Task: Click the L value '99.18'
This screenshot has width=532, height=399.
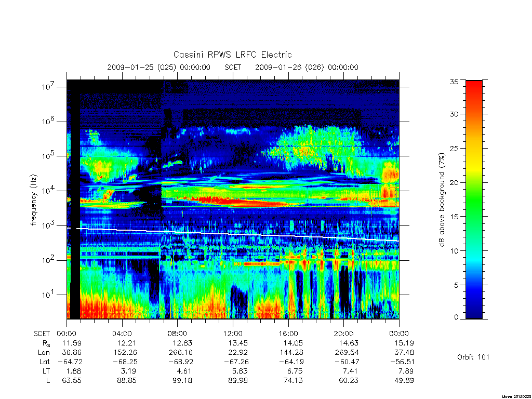Action: click(182, 380)
